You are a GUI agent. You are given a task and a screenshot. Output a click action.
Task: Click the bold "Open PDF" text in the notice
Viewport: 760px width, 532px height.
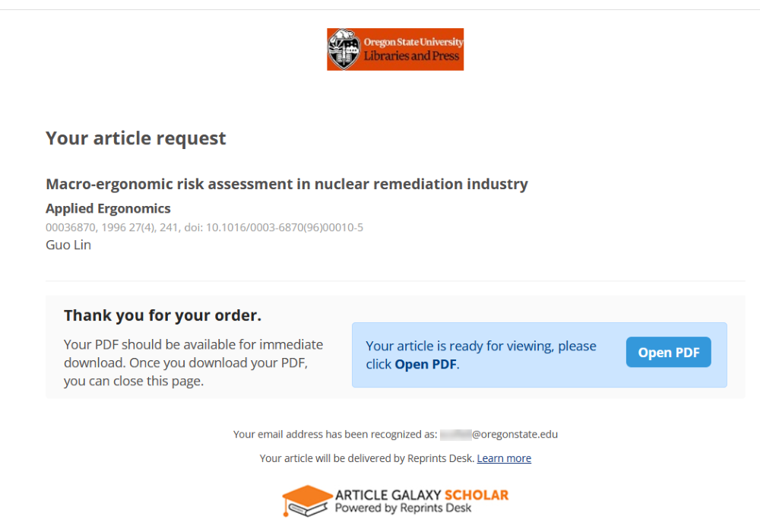[x=426, y=364]
